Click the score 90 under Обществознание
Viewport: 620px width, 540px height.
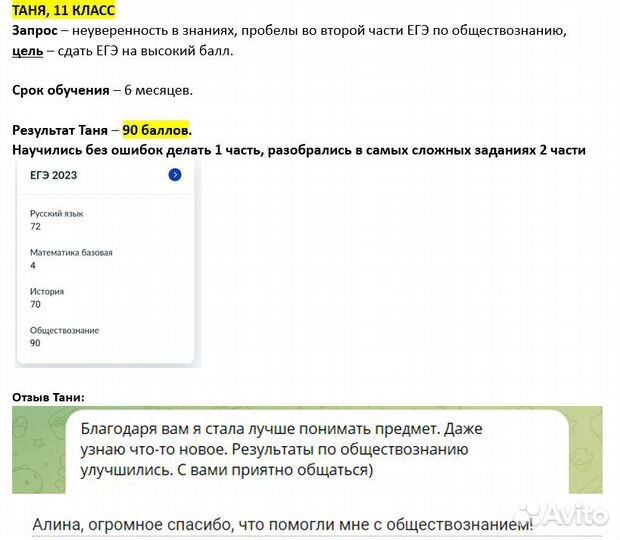35,343
